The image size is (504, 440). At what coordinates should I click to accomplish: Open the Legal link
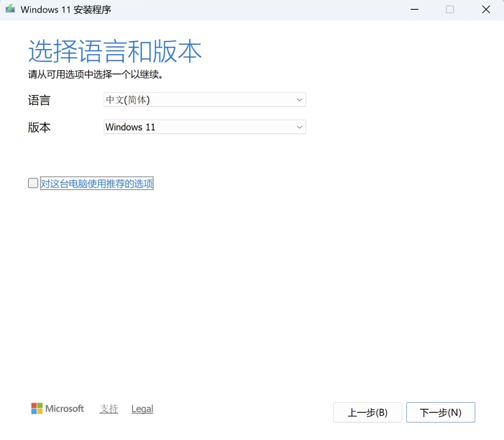tap(142, 408)
